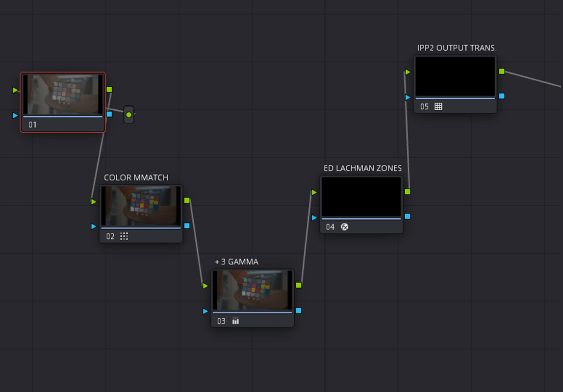Click the green source input circle connector
The image size is (563, 392).
pyautogui.click(x=129, y=115)
